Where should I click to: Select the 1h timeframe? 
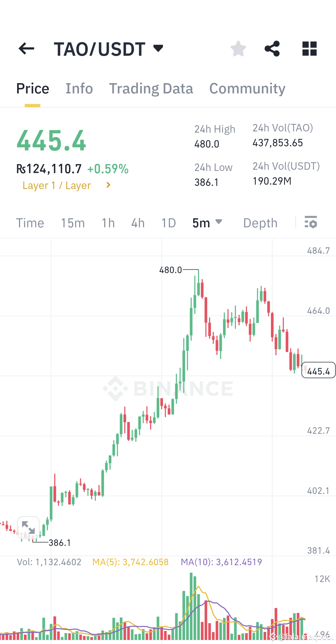[x=108, y=223]
